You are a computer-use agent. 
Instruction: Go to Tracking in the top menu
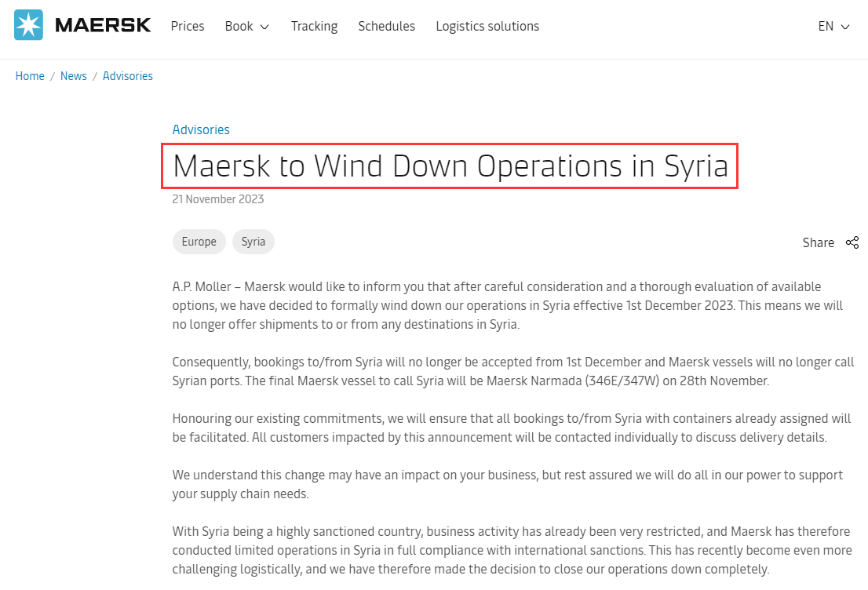(315, 26)
